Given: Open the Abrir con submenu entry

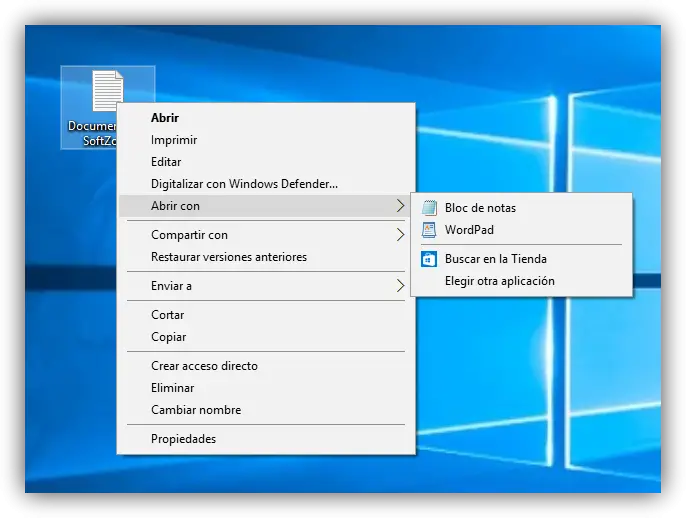Looking at the screenshot, I should 266,206.
